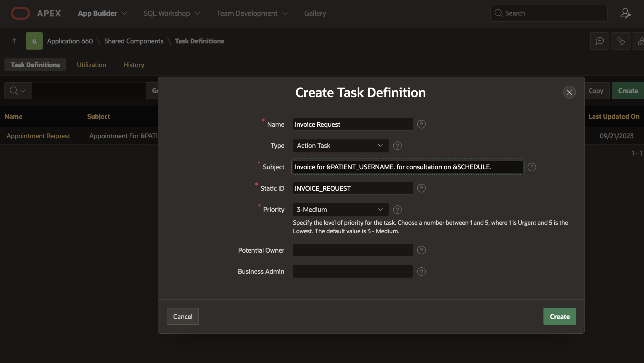Open help for the Potential Owner field
The width and height of the screenshot is (644, 363).
[x=421, y=250]
